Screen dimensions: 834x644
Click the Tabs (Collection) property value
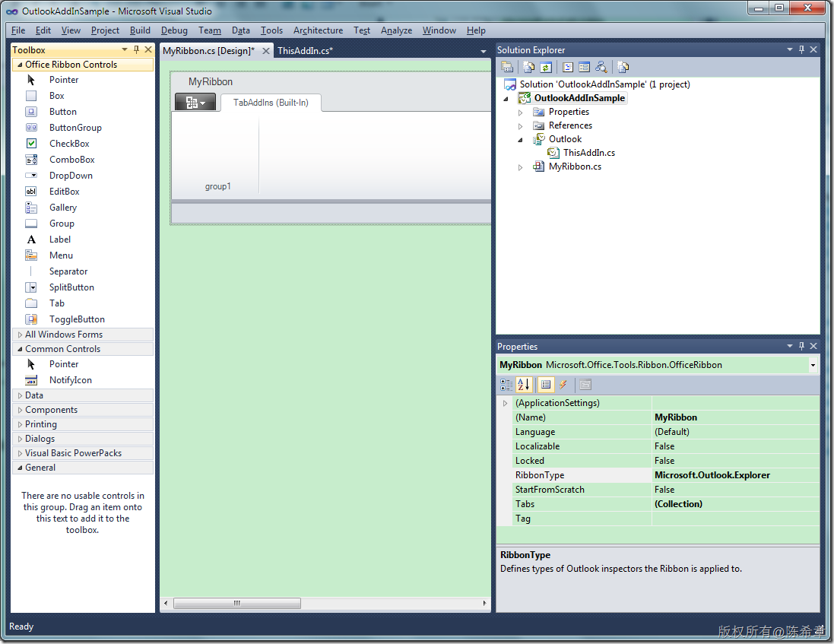pos(678,504)
